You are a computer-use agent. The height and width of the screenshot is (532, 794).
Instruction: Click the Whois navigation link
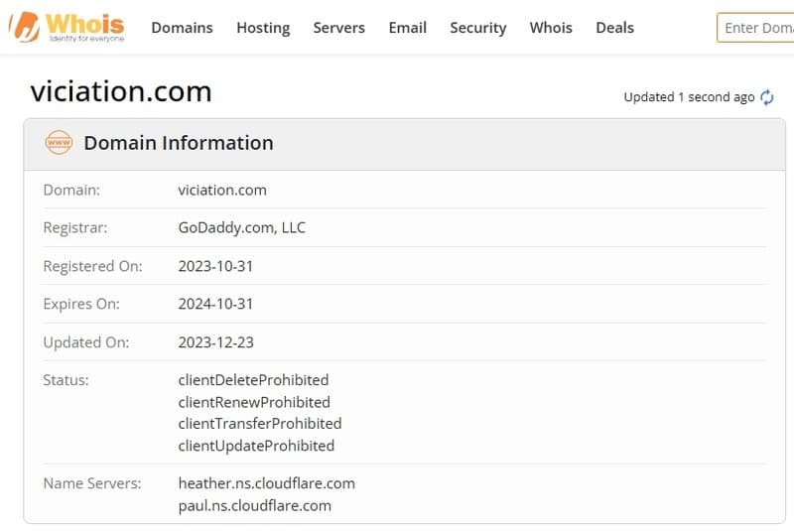pos(551,28)
